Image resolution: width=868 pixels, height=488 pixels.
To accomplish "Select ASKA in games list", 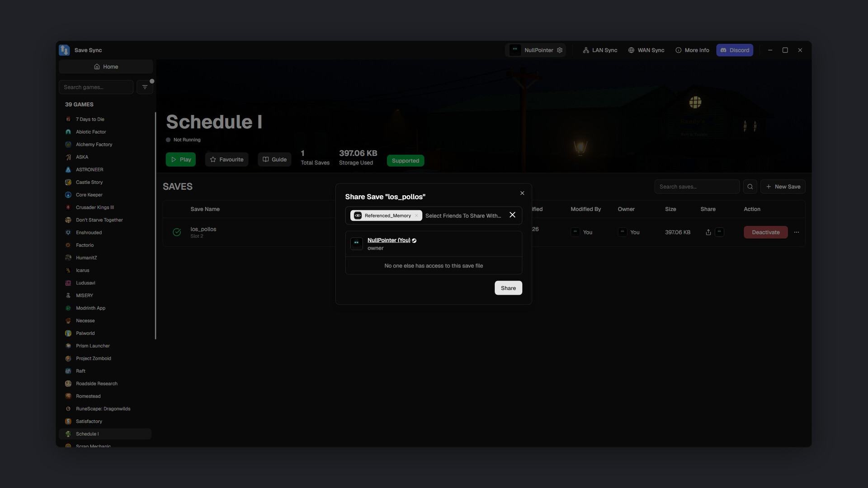I will pyautogui.click(x=105, y=157).
